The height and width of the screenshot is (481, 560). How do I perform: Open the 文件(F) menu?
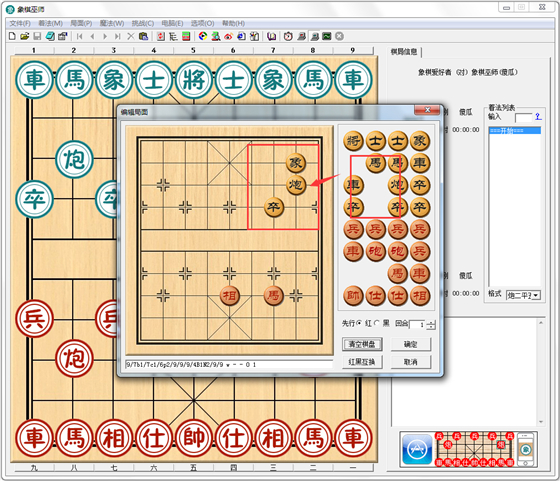(x=20, y=23)
